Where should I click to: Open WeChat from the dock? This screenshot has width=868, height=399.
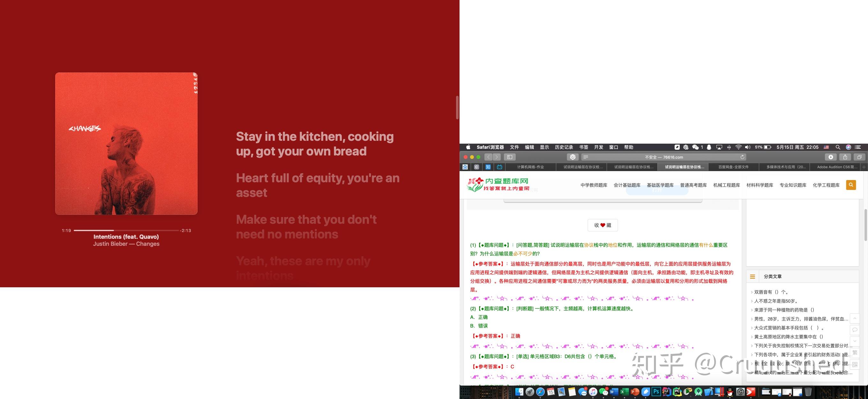[603, 392]
